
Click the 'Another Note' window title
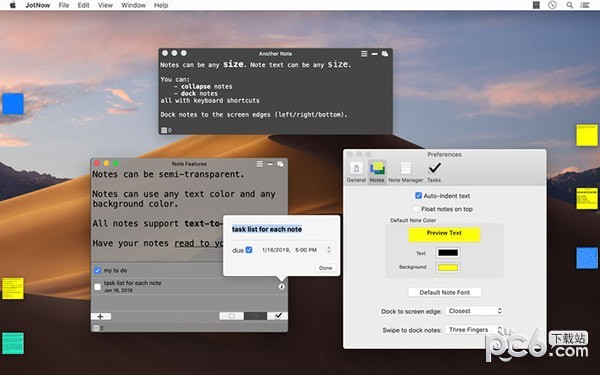click(275, 54)
